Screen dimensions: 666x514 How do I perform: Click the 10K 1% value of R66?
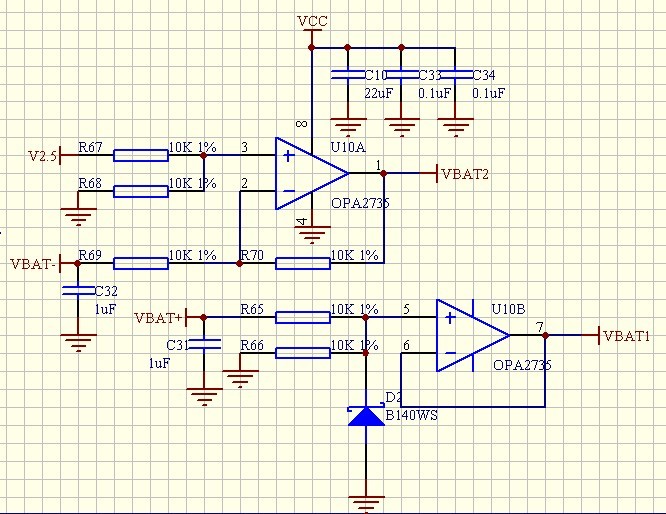[355, 345]
